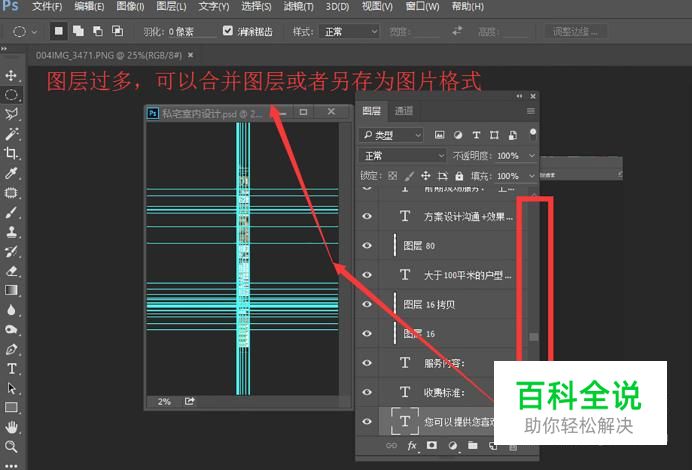Select the Rectangle shape tool

pyautogui.click(x=11, y=407)
